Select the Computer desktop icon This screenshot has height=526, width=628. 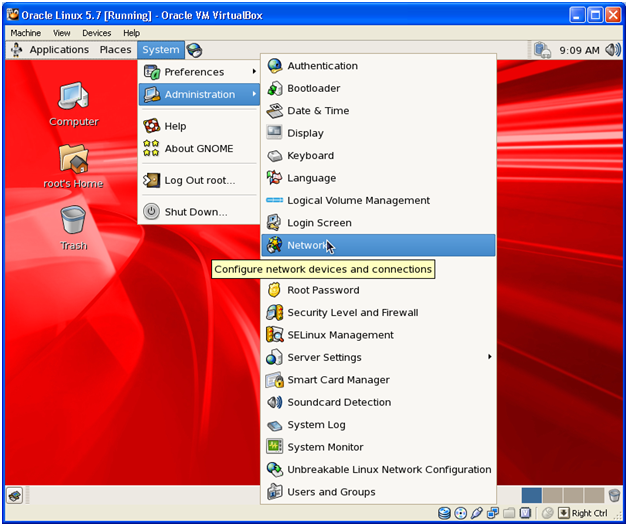pyautogui.click(x=73, y=104)
